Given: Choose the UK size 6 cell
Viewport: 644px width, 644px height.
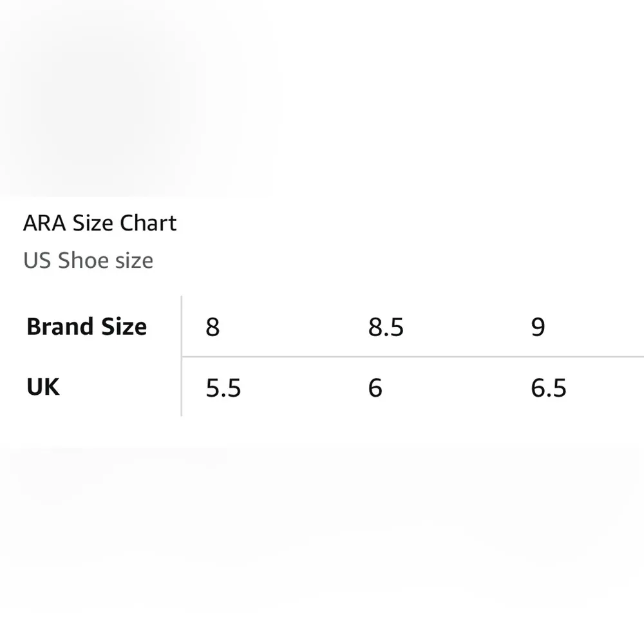Looking at the screenshot, I should (x=375, y=388).
